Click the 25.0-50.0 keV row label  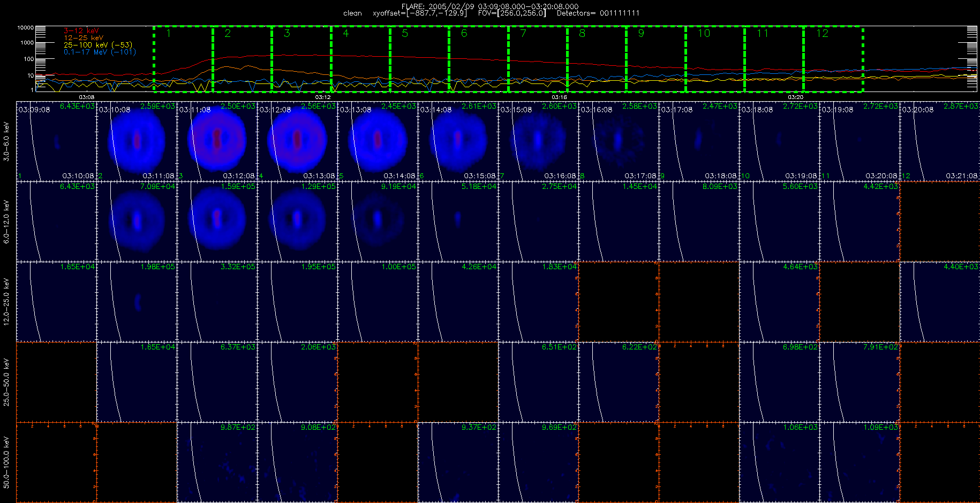(6, 382)
